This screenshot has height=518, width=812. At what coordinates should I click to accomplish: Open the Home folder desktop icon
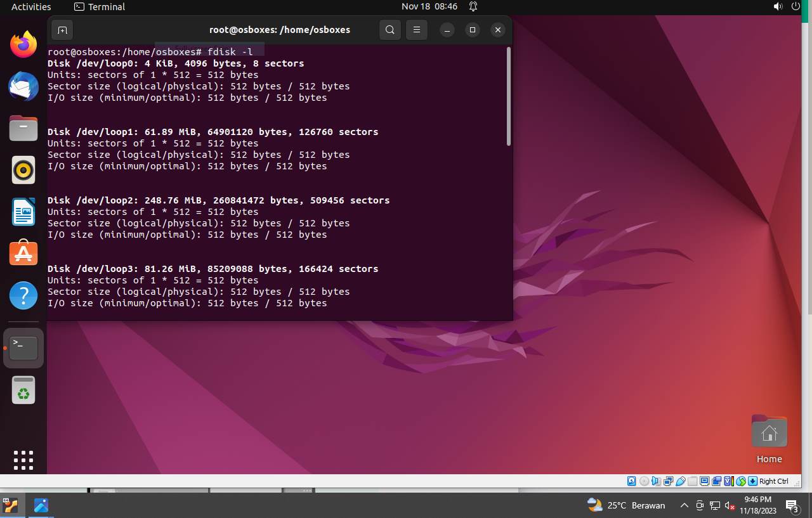point(769,439)
